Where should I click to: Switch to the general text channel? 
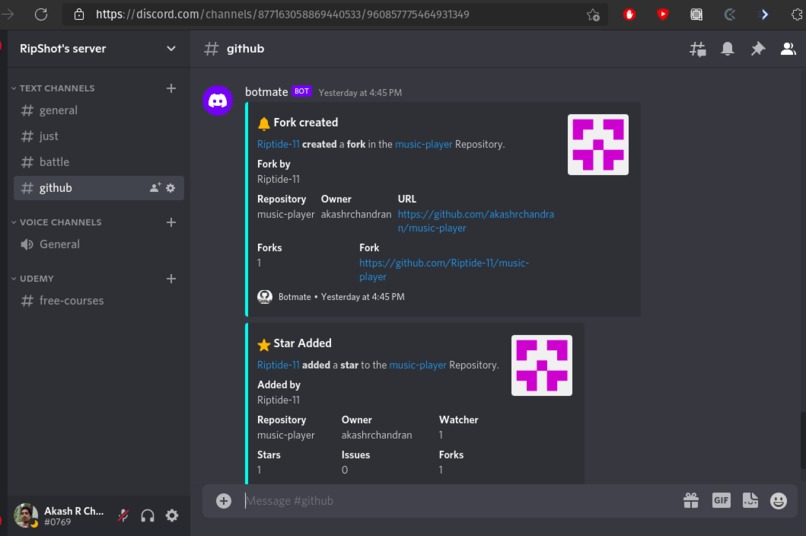point(99,110)
